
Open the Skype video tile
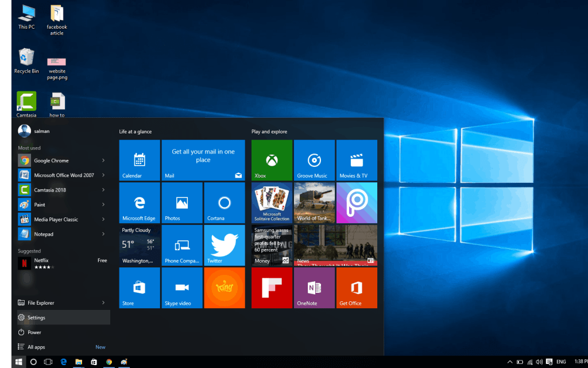[181, 288]
